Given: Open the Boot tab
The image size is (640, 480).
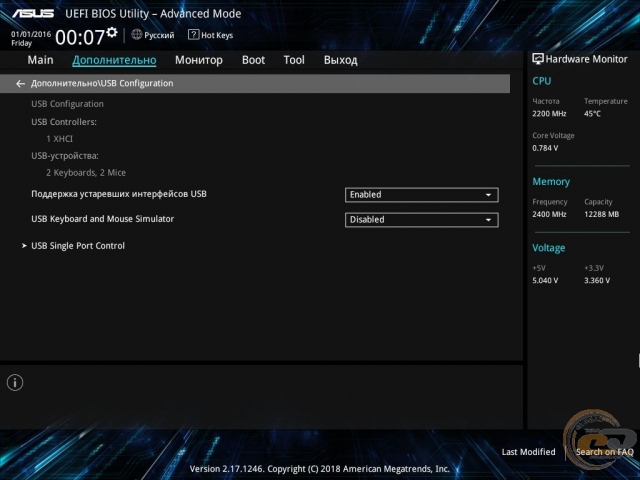Looking at the screenshot, I should (253, 60).
